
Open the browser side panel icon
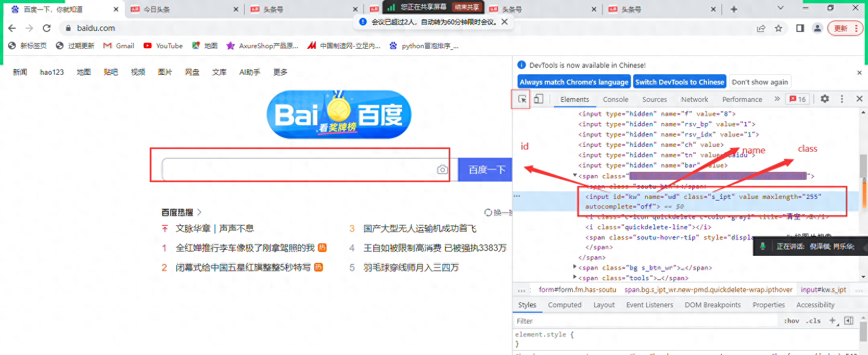pos(800,28)
